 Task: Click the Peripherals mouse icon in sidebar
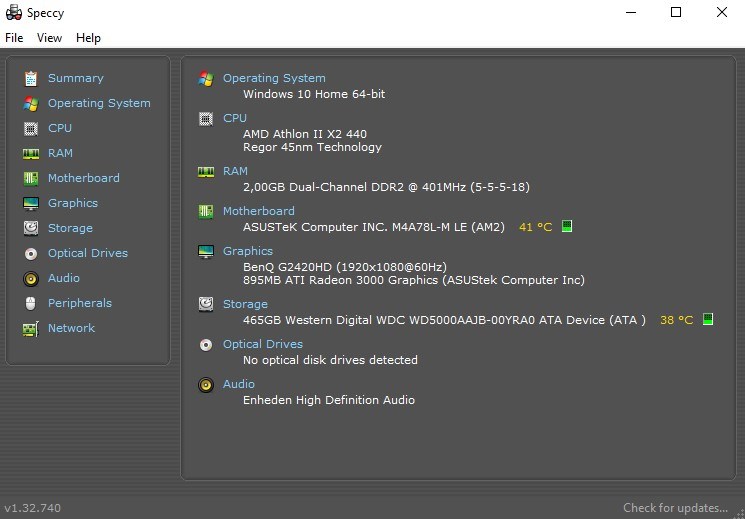(x=30, y=303)
